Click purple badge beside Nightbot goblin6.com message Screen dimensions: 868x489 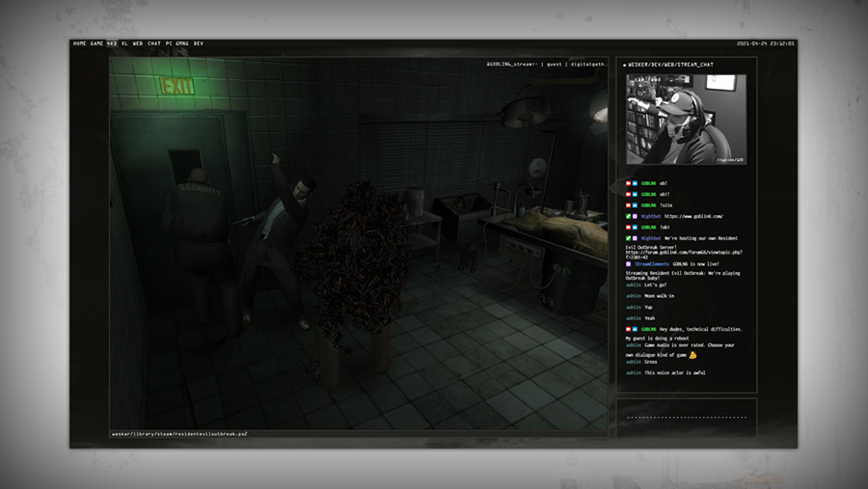635,217
